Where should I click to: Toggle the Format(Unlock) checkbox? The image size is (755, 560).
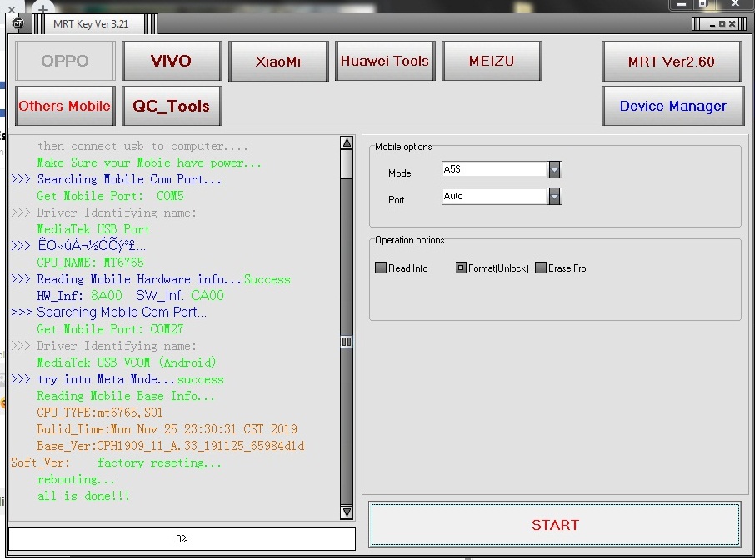tap(461, 267)
